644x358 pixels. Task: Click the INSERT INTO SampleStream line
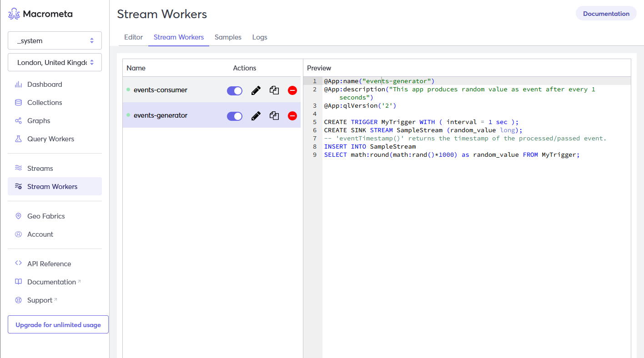pyautogui.click(x=370, y=146)
